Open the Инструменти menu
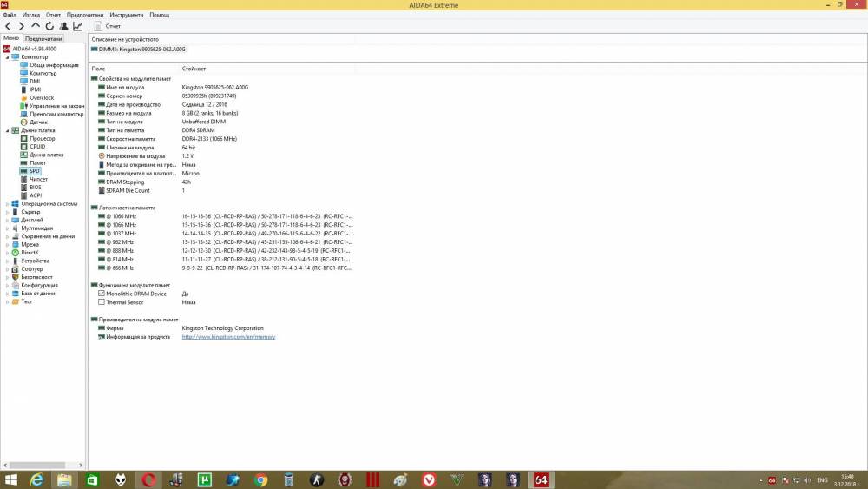Image resolution: width=868 pixels, height=489 pixels. 126,15
